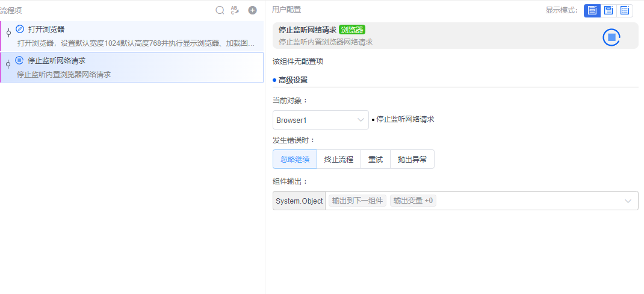Click the 用户配置 panel title

286,10
